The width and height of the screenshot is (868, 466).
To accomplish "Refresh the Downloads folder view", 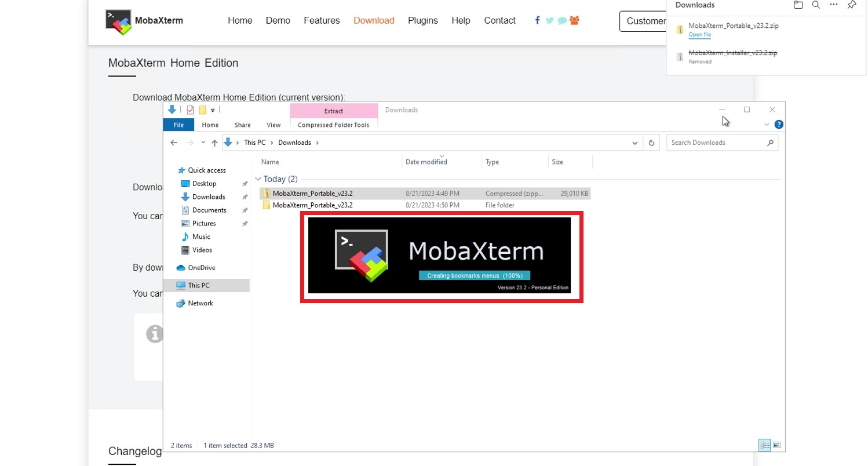I will [x=651, y=143].
